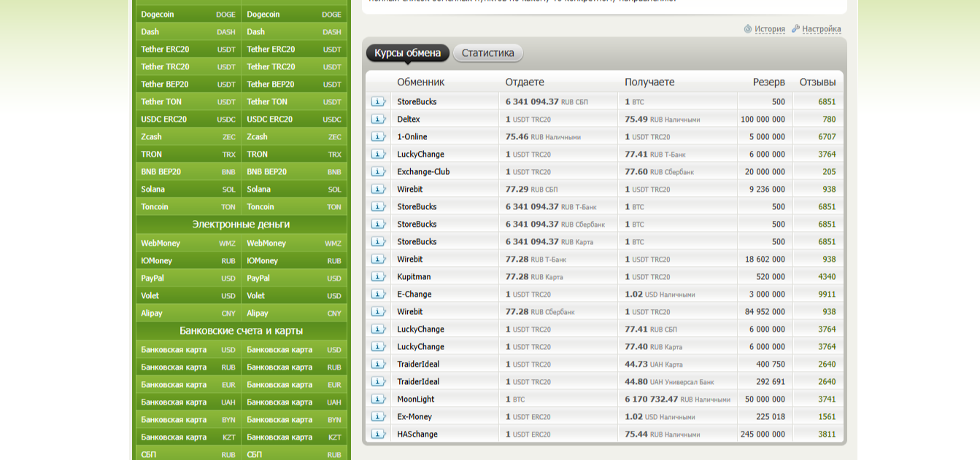The height and width of the screenshot is (460, 980).
Task: Click info icon for Wirebit 77.29 RUB СБП row
Action: click(x=378, y=189)
